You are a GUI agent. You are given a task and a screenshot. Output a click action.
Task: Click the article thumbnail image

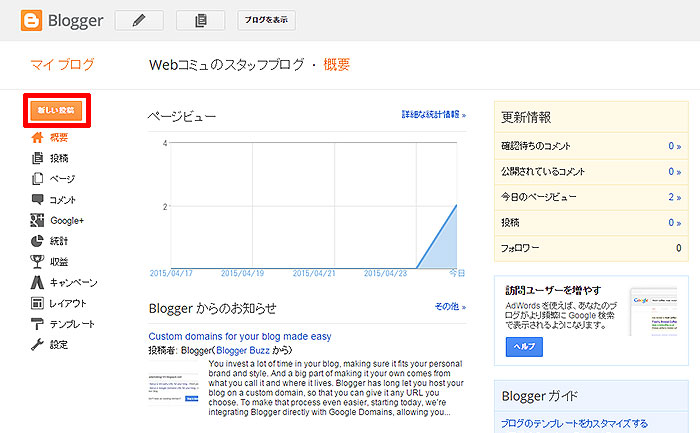click(173, 389)
